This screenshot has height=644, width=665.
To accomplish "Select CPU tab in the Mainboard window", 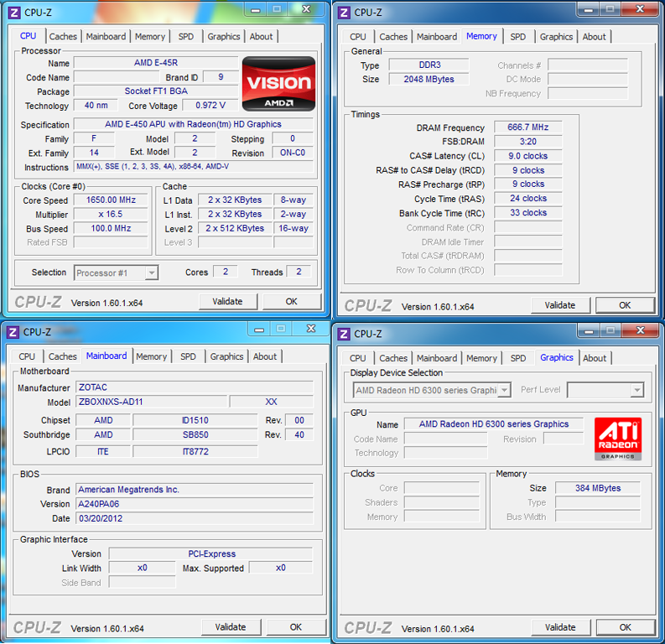I will coord(26,356).
